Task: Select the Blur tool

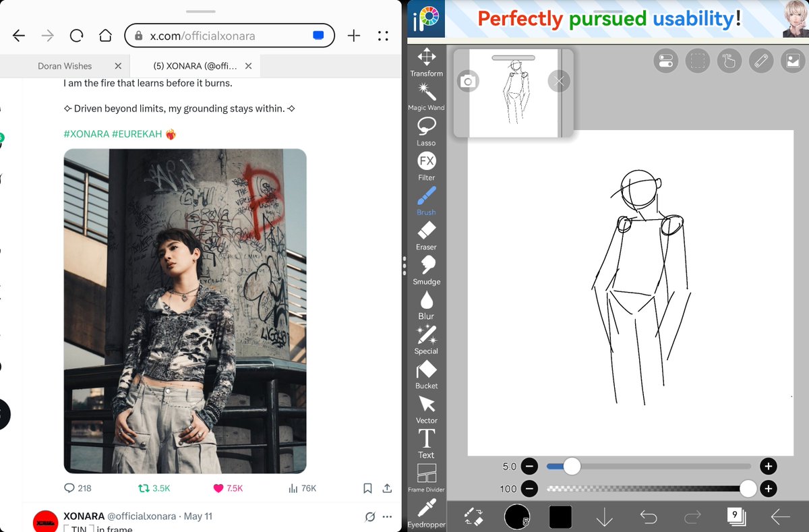Action: [x=426, y=305]
